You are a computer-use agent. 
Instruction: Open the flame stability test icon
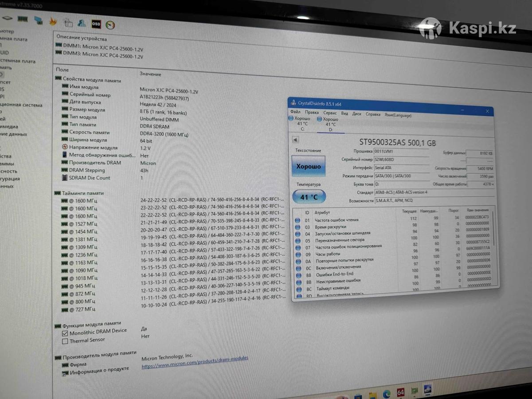coord(53,21)
